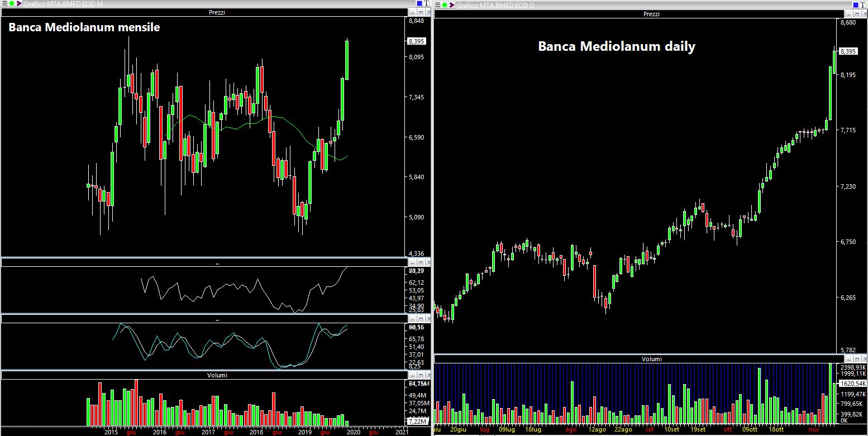
Task: Click the 20giu date on daily time axis
Action: 458,430
